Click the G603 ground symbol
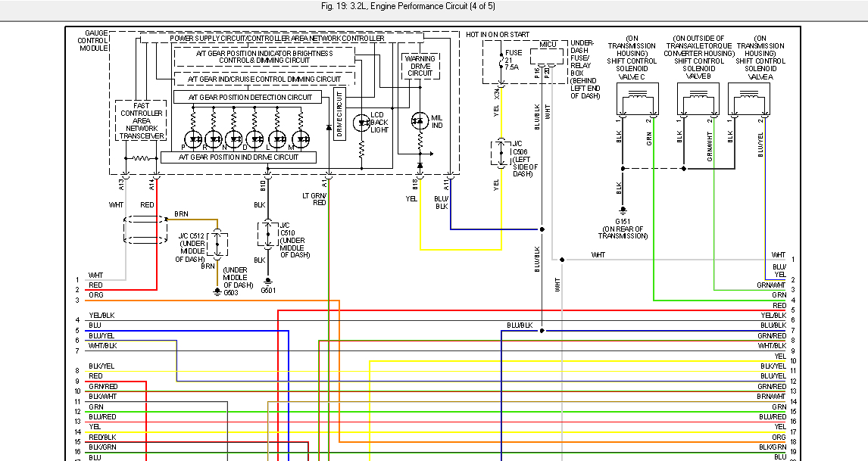 tap(217, 291)
